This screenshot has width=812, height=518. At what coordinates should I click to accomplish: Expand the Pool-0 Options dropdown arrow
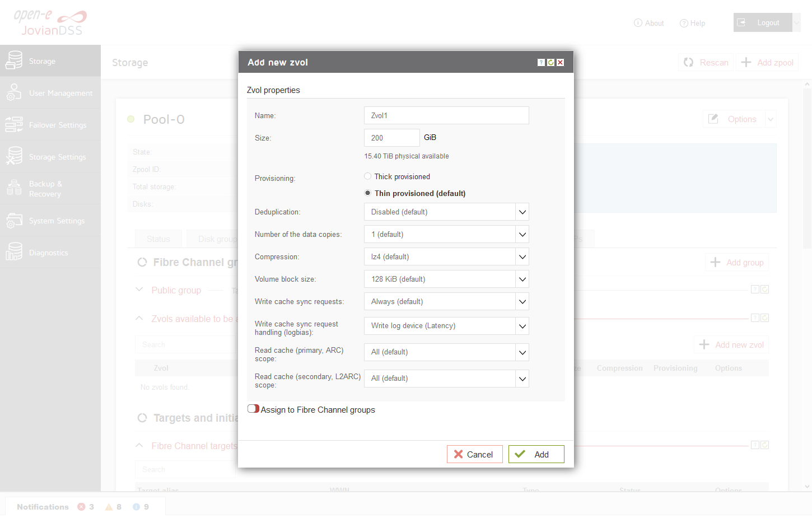(771, 119)
